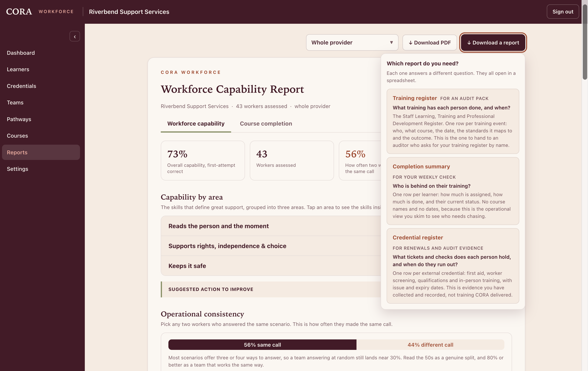Image resolution: width=588 pixels, height=371 pixels.
Task: Open the Pathways section
Action: click(x=41, y=119)
